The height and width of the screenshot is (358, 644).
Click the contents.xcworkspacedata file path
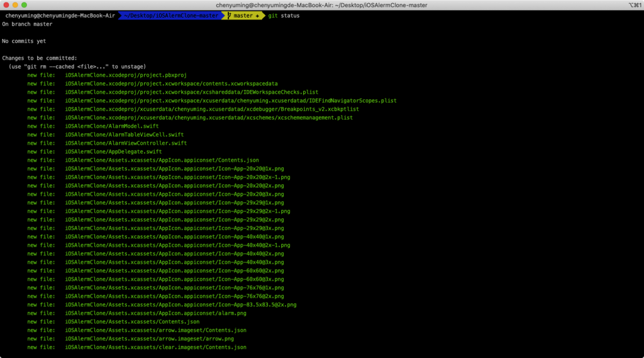(171, 84)
